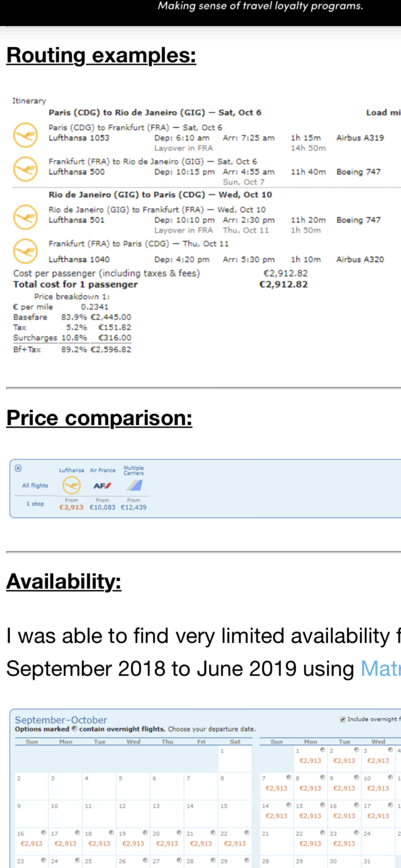Click the overnight marker on October 22

pyautogui.click(x=323, y=833)
